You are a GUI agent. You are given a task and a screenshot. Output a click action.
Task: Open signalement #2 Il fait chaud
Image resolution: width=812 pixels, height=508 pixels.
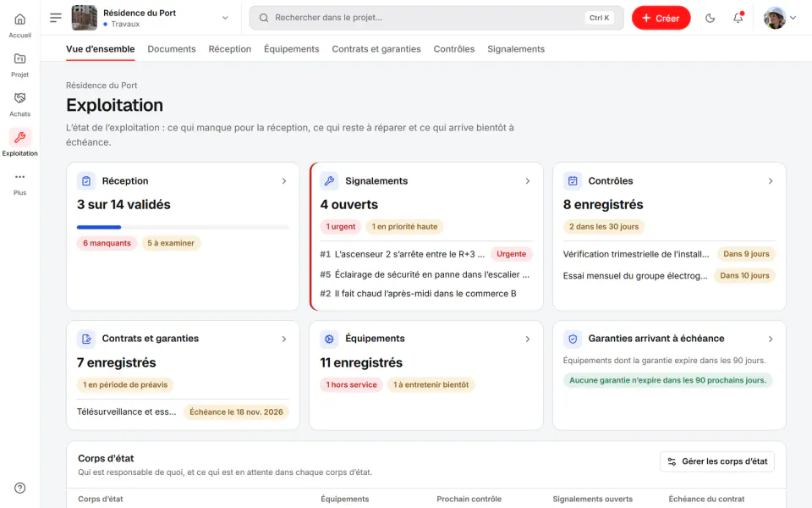tap(419, 294)
